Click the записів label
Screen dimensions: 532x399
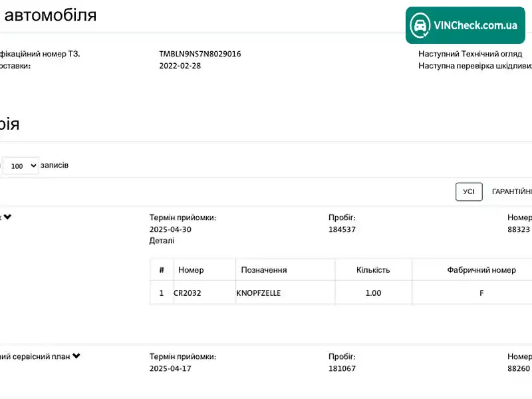point(55,165)
